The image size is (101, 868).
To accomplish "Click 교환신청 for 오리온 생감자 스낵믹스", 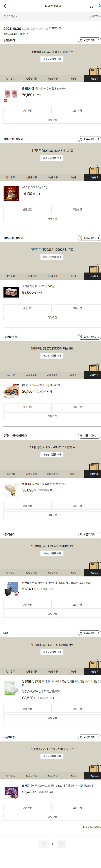I will coord(77,308).
